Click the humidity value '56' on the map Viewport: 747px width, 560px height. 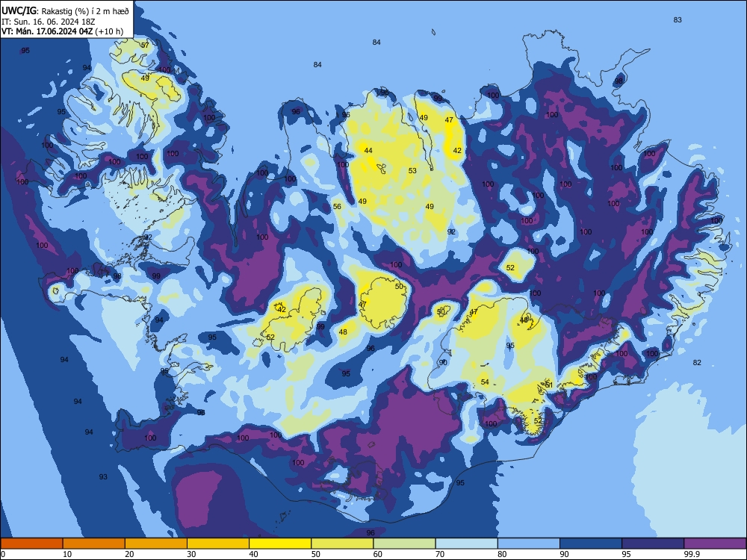337,207
